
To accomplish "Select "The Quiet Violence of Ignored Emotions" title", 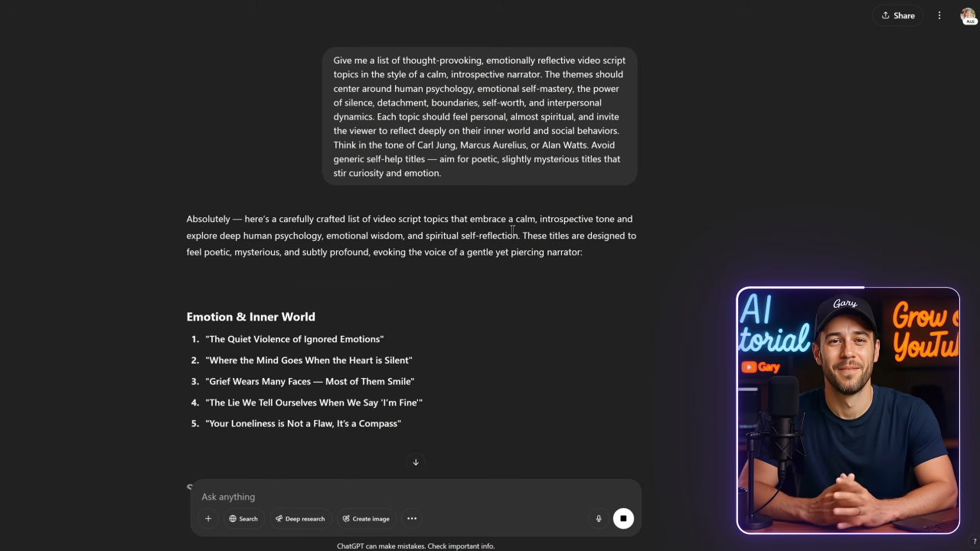I will coord(294,339).
